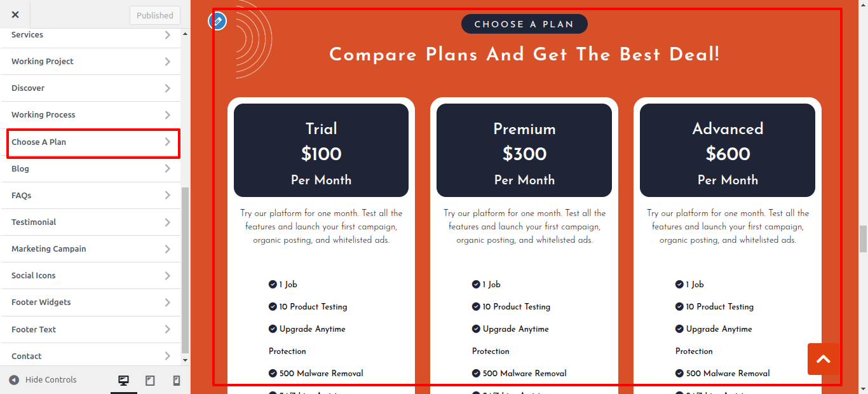Click the Published button
This screenshot has width=868, height=394.
pyautogui.click(x=154, y=15)
